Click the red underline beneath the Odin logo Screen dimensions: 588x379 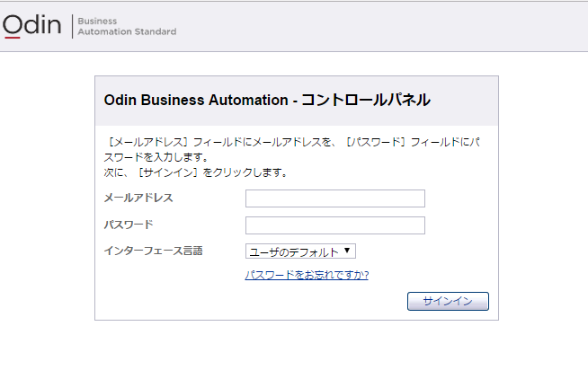click(x=13, y=37)
